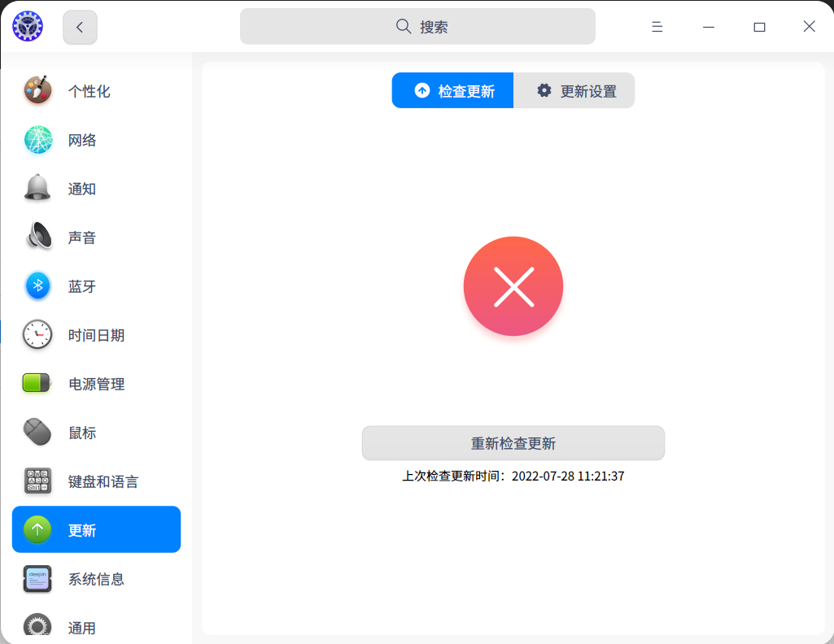Open the 通知 settings label
The height and width of the screenshot is (644, 834).
pos(82,189)
